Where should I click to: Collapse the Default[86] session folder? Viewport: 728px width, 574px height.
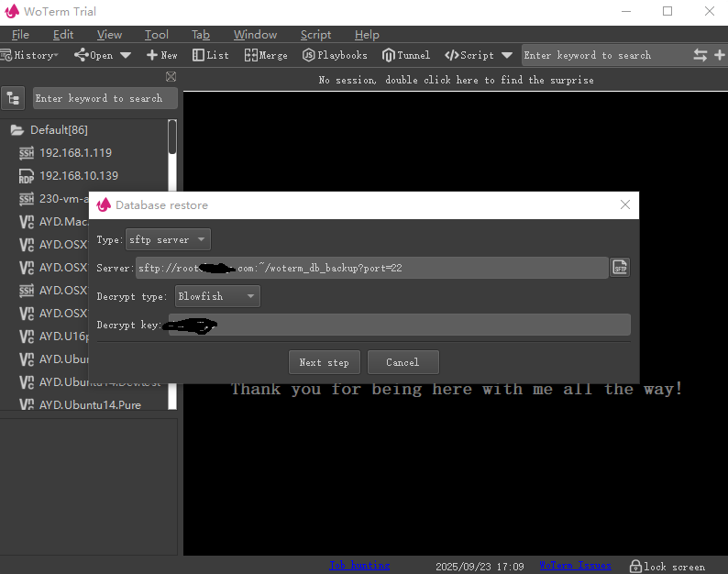point(17,130)
